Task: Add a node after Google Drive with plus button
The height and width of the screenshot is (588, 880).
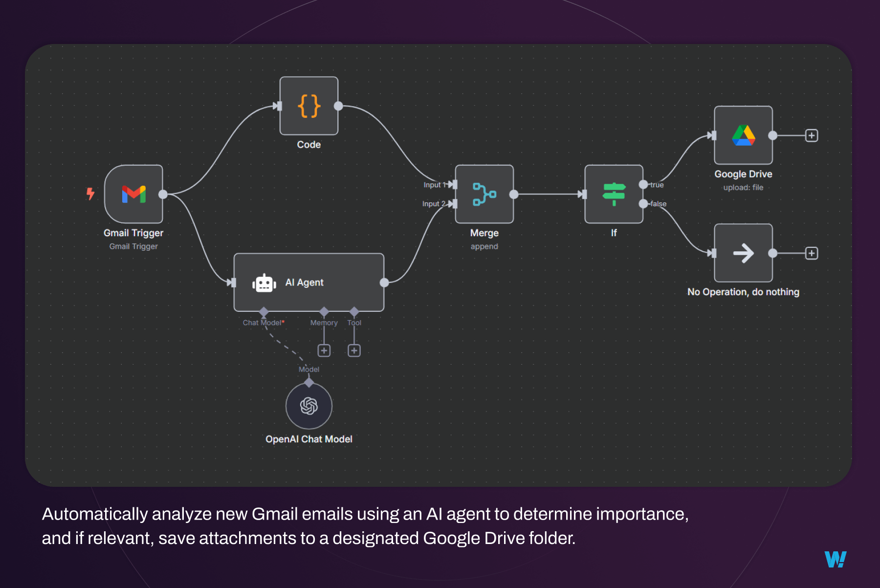Action: click(x=811, y=135)
